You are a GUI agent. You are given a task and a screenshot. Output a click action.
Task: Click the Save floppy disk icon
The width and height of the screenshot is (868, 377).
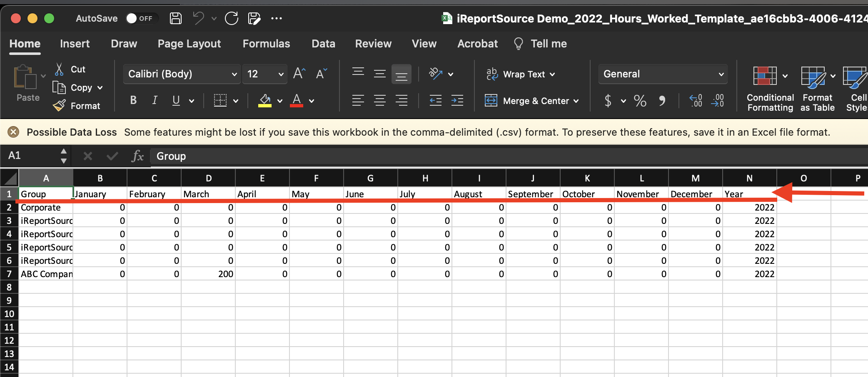point(176,18)
